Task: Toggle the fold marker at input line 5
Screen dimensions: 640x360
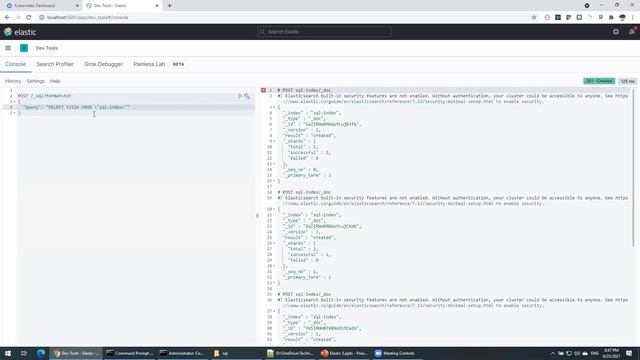Action: point(15,113)
